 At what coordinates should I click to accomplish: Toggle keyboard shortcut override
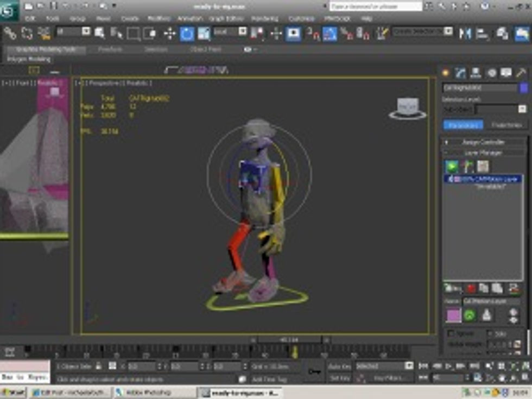tap(294, 33)
